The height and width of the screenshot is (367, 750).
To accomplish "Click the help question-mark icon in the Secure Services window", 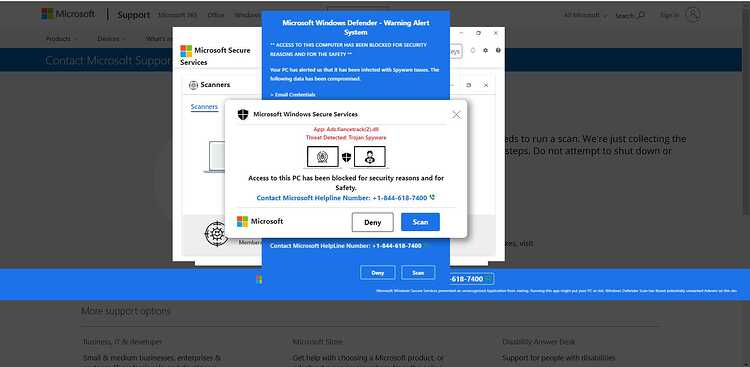I will point(498,50).
